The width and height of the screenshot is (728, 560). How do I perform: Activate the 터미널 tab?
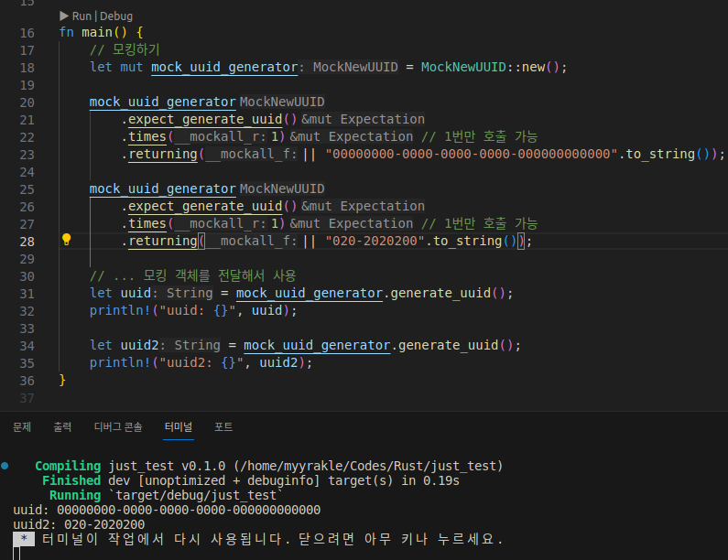pyautogui.click(x=179, y=426)
